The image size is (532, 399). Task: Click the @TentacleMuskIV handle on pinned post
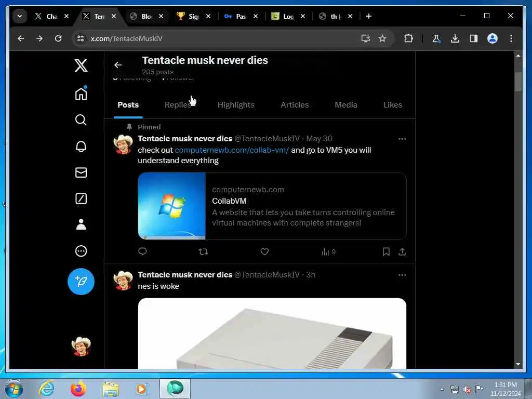267,138
